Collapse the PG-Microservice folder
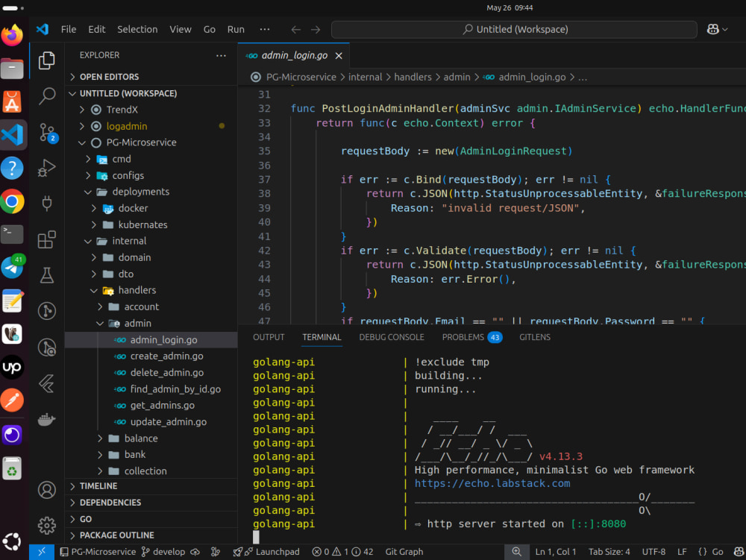746x560 pixels. coord(141,142)
